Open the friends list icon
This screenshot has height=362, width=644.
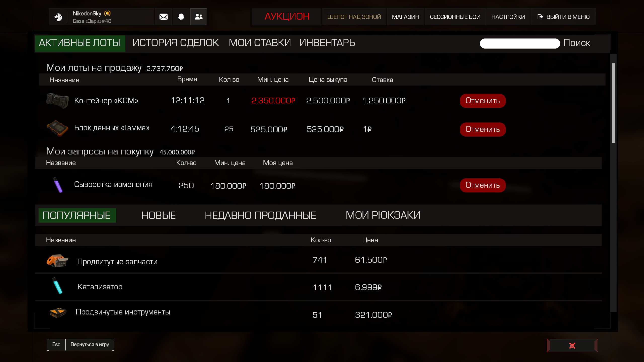[x=199, y=17]
